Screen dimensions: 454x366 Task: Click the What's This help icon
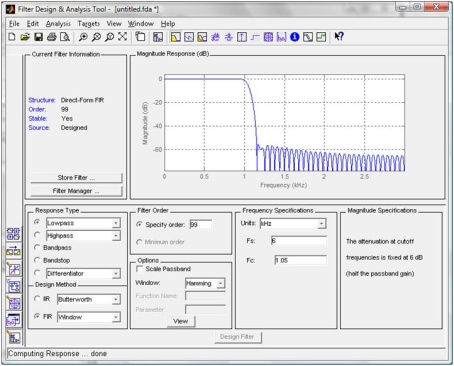(339, 36)
